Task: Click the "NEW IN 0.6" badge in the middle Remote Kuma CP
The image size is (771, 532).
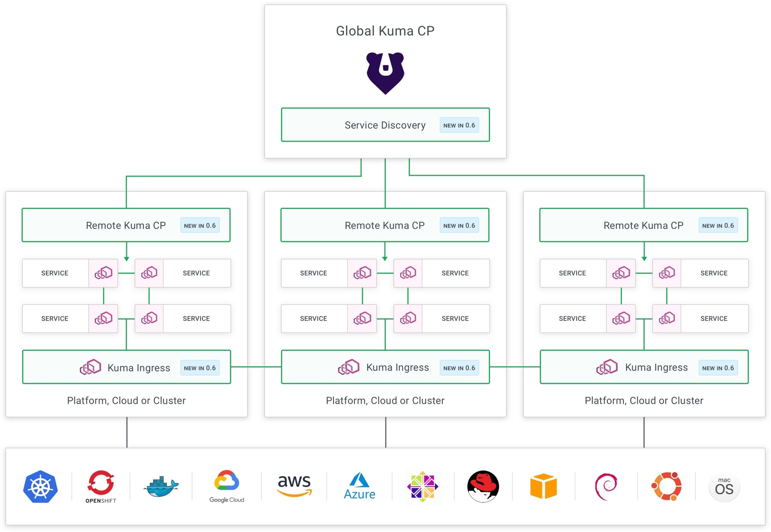Action: point(459,225)
